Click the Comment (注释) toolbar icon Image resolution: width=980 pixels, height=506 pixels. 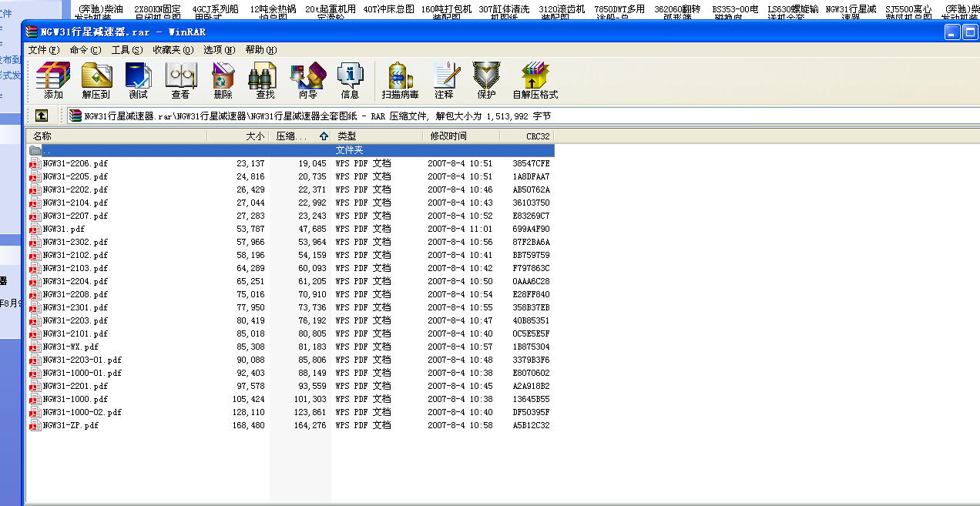(x=445, y=81)
